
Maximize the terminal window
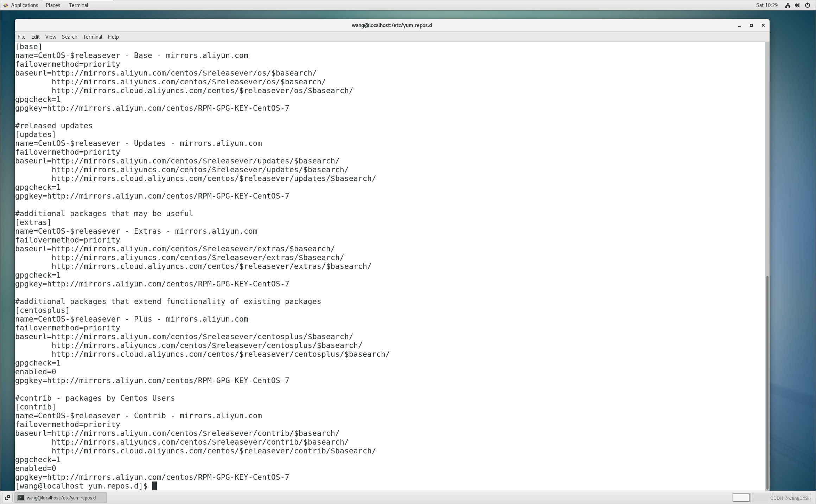pyautogui.click(x=751, y=25)
